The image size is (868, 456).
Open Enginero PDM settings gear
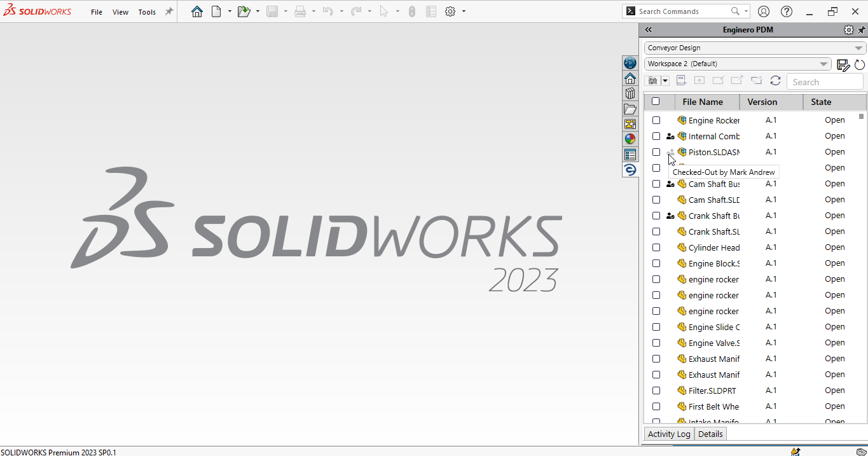pyautogui.click(x=849, y=30)
